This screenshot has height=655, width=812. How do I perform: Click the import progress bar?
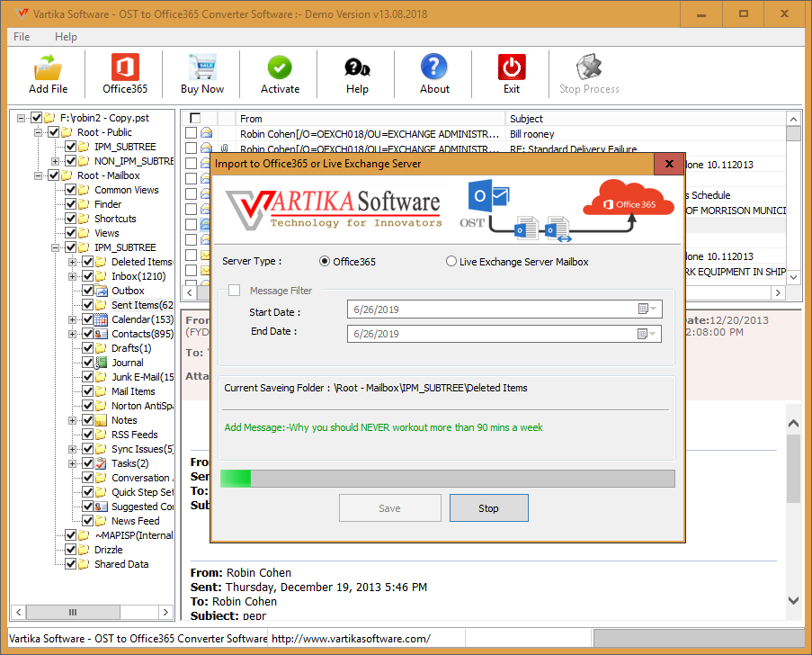[448, 479]
